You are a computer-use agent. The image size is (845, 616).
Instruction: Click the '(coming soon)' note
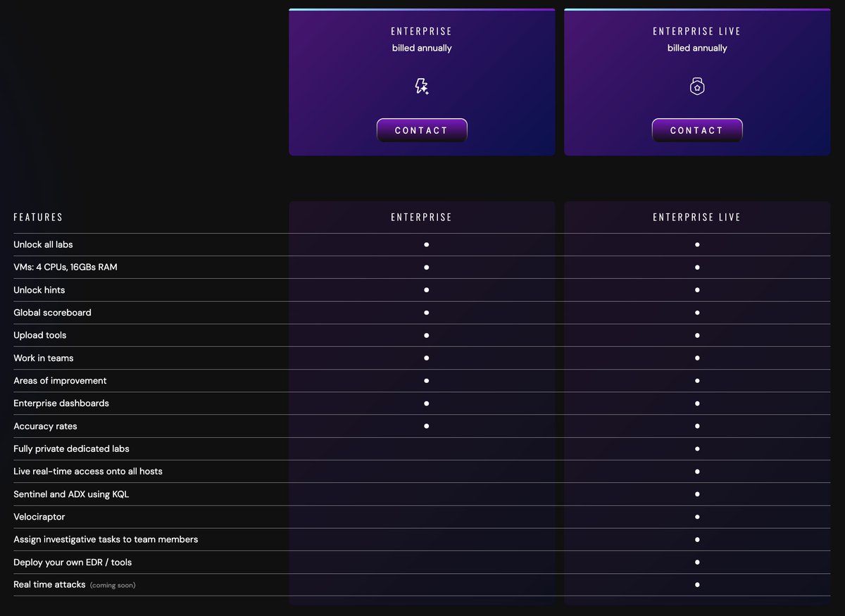(x=113, y=585)
